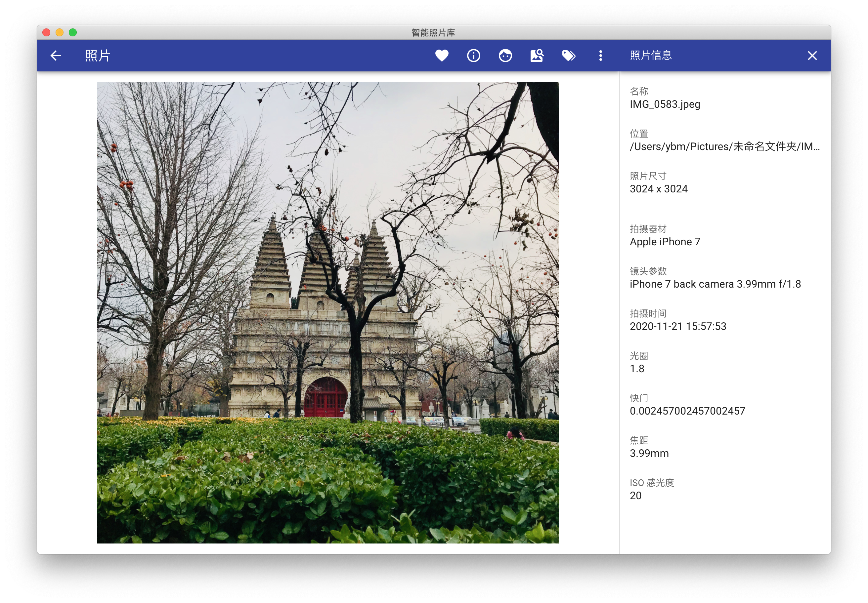Open the face recognition icon
868x603 pixels.
[x=505, y=56]
